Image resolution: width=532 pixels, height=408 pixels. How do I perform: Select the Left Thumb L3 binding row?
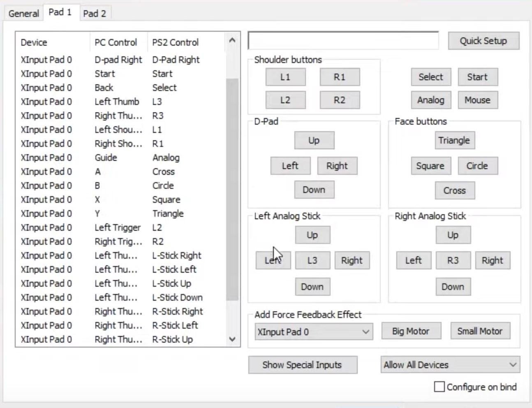pyautogui.click(x=121, y=102)
